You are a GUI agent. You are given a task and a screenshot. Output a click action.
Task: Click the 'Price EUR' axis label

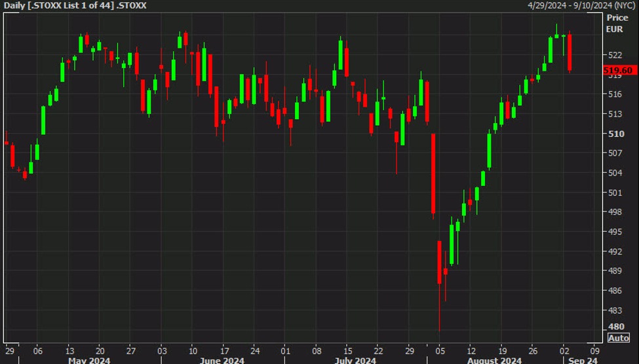click(617, 23)
